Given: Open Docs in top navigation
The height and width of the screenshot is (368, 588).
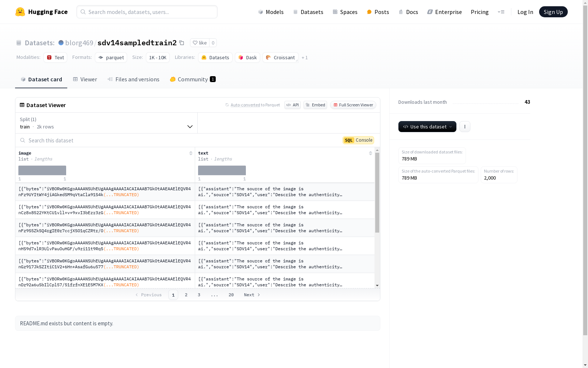Looking at the screenshot, I should coord(408,12).
